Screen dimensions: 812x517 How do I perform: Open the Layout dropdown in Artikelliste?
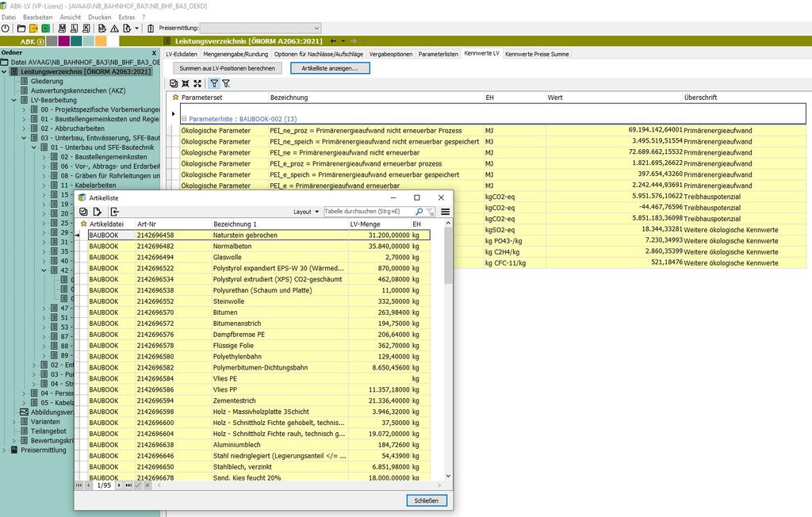306,212
